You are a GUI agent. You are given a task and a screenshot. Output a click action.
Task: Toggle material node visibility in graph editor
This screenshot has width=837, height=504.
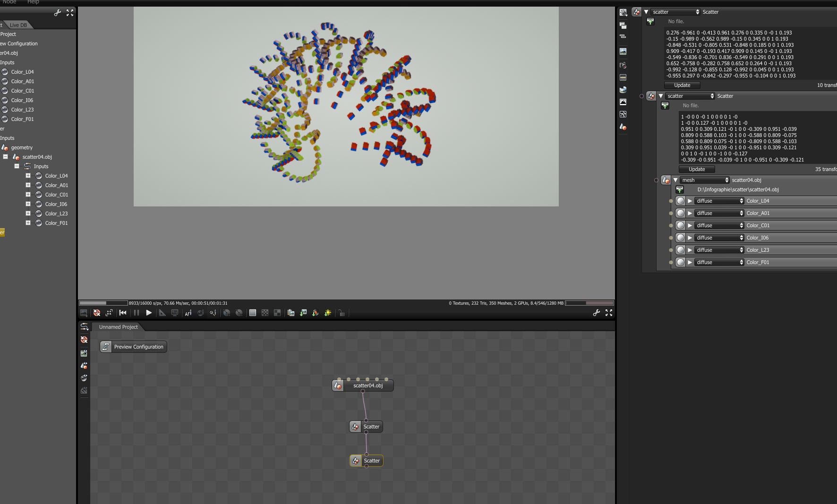(84, 378)
